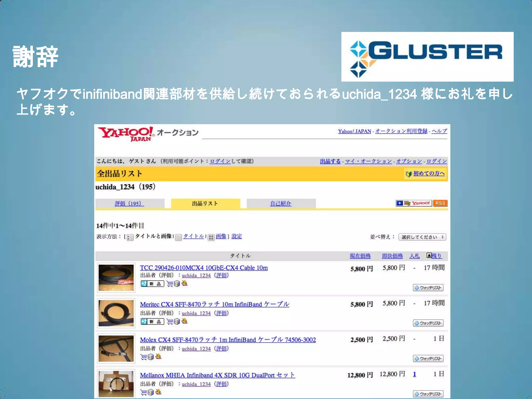Sort by current price column

(x=360, y=256)
